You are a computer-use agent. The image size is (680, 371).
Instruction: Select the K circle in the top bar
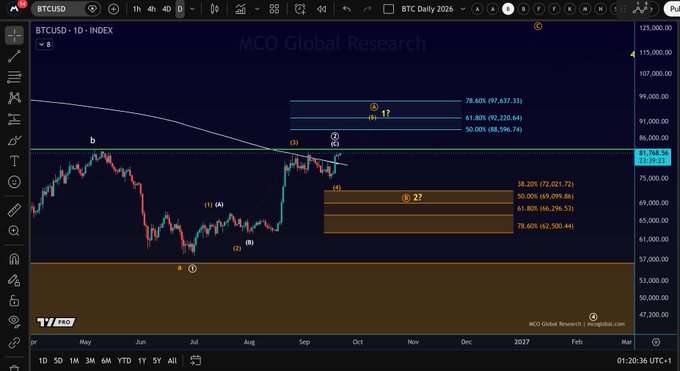(570, 9)
